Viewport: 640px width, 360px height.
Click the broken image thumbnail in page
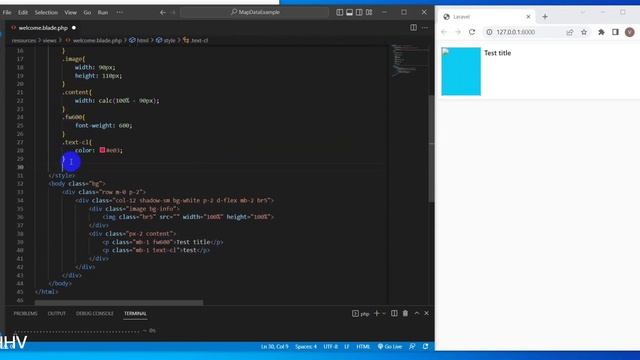[x=461, y=71]
